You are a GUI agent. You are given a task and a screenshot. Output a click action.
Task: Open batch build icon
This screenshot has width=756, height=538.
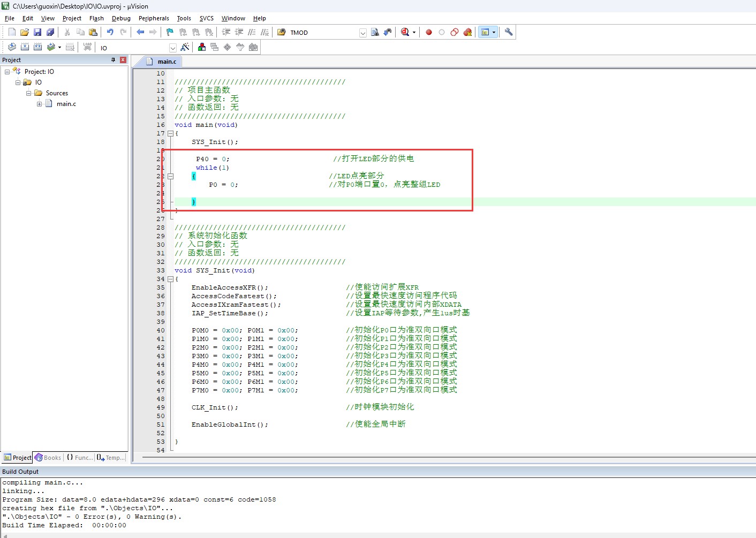(51, 47)
